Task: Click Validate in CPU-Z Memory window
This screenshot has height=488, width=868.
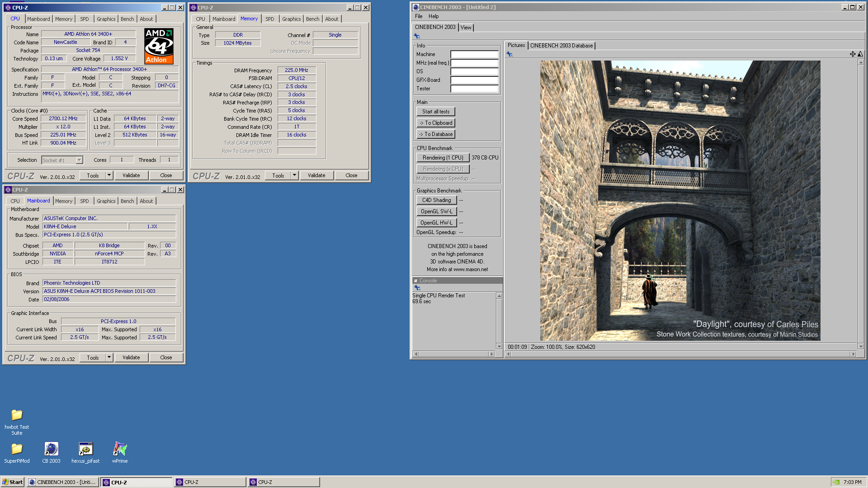Action: pos(316,175)
